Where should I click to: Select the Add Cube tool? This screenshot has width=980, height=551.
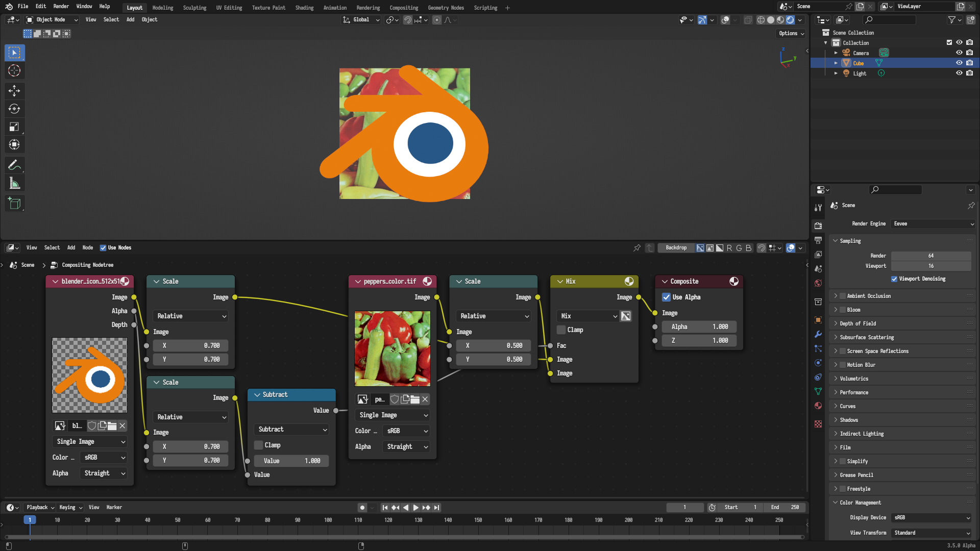point(14,203)
